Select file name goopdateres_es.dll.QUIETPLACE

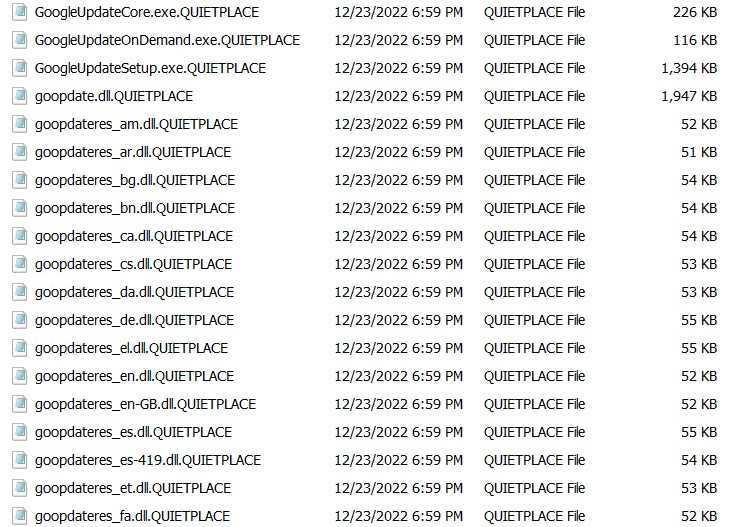coord(133,432)
